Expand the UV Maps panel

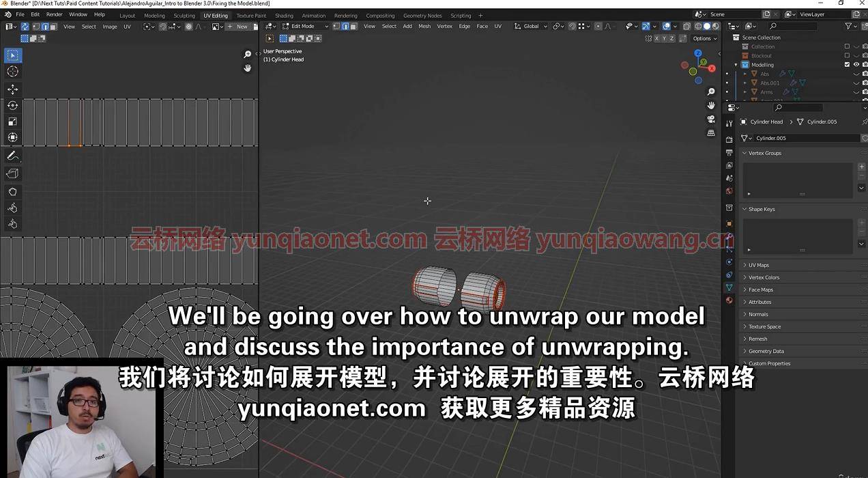coord(759,265)
